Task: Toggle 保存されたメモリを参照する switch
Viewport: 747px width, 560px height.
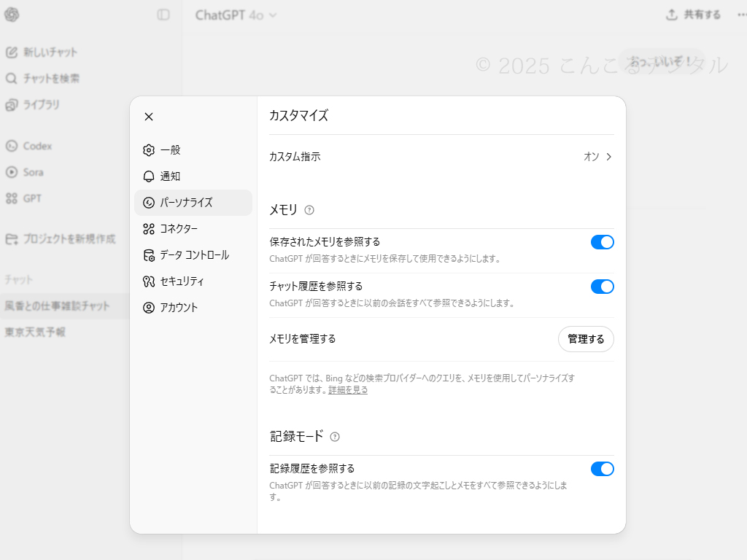Action: [602, 242]
